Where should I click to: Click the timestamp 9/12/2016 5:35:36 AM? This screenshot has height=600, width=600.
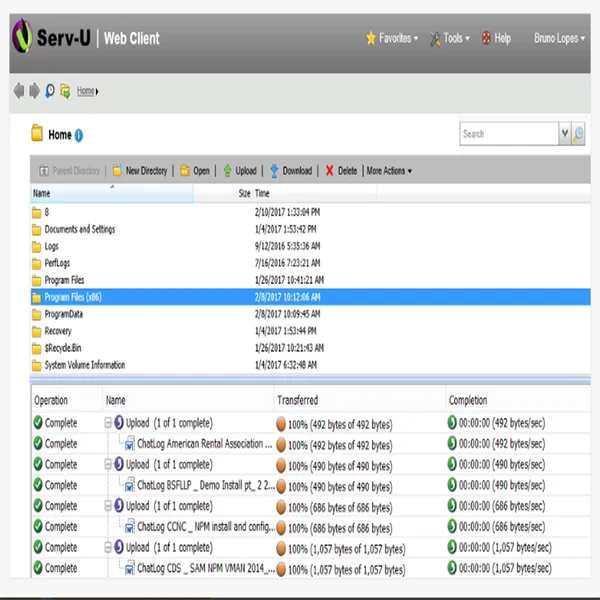click(287, 246)
